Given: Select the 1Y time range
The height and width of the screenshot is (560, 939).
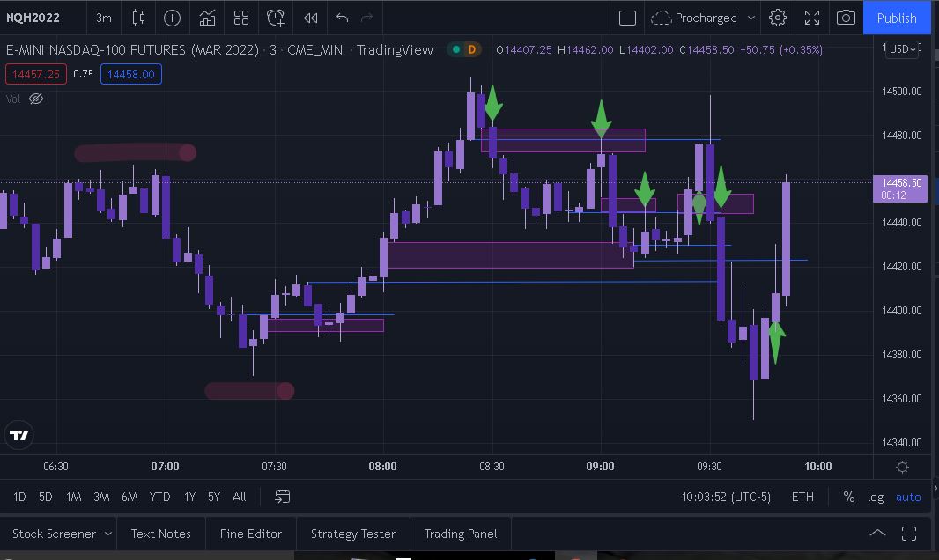Looking at the screenshot, I should (x=190, y=497).
